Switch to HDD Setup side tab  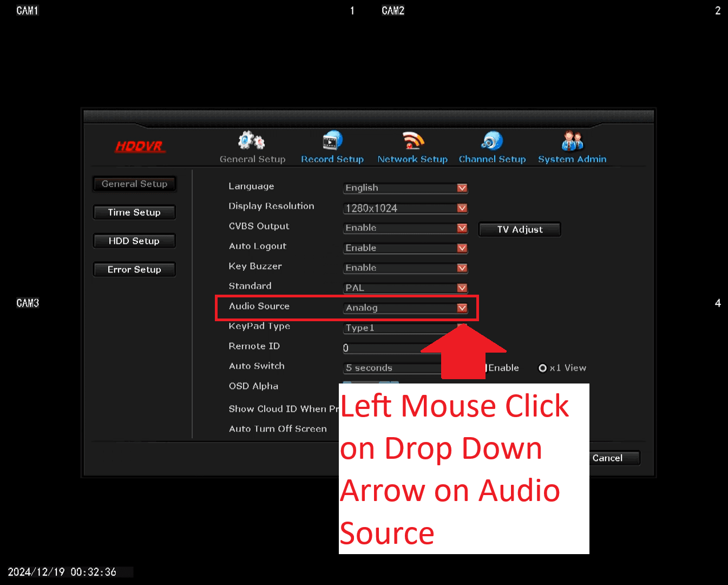134,241
